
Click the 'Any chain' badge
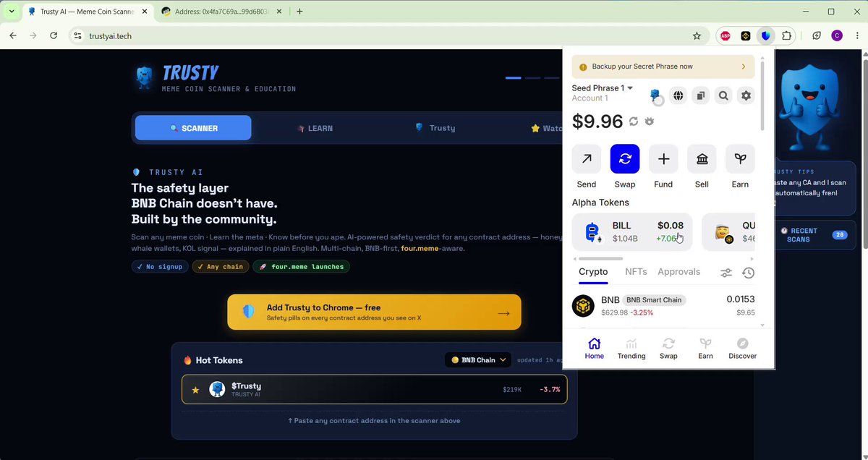coord(221,267)
